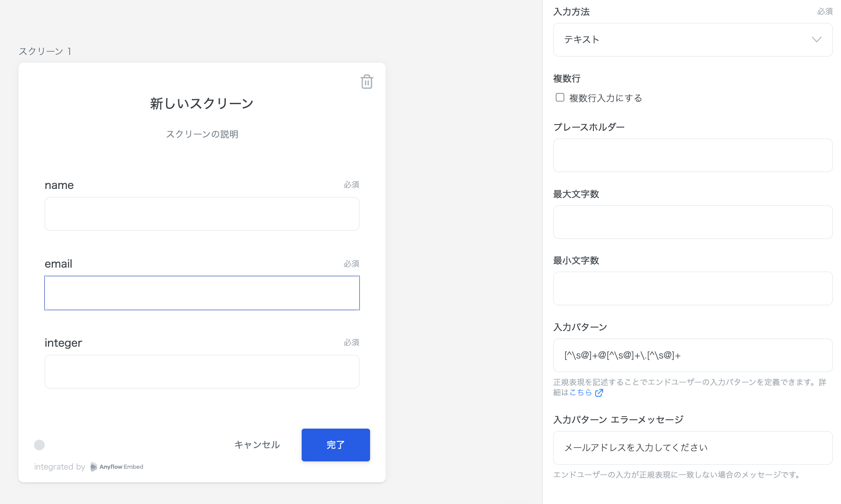Open the こちら help link

(580, 393)
